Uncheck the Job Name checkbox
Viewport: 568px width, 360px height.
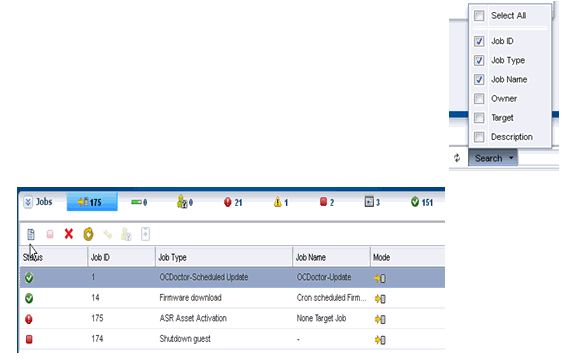[479, 80]
